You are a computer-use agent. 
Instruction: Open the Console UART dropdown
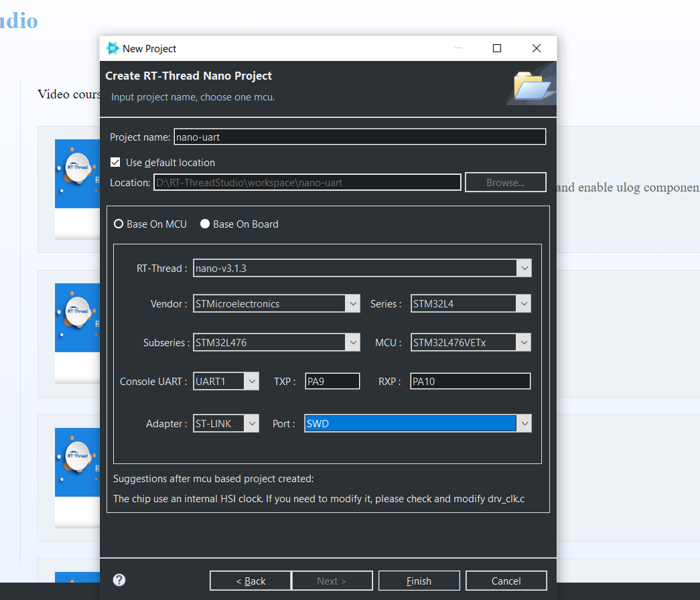(x=252, y=381)
